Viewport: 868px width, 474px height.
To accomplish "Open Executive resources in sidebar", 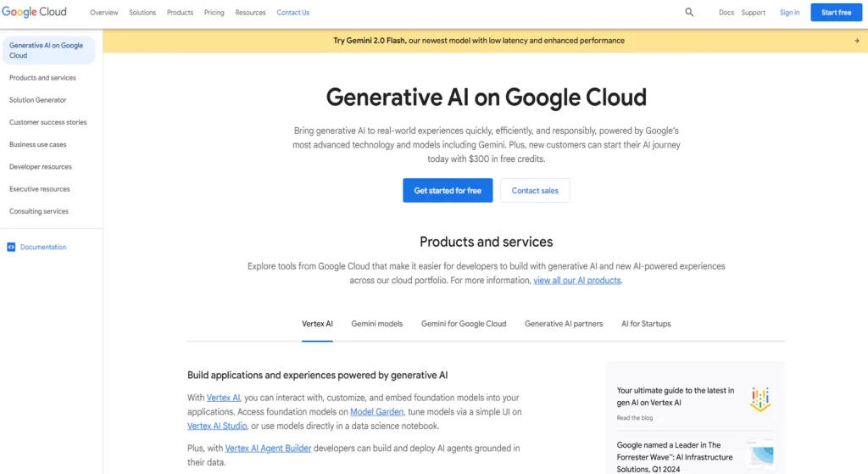I will coord(39,189).
